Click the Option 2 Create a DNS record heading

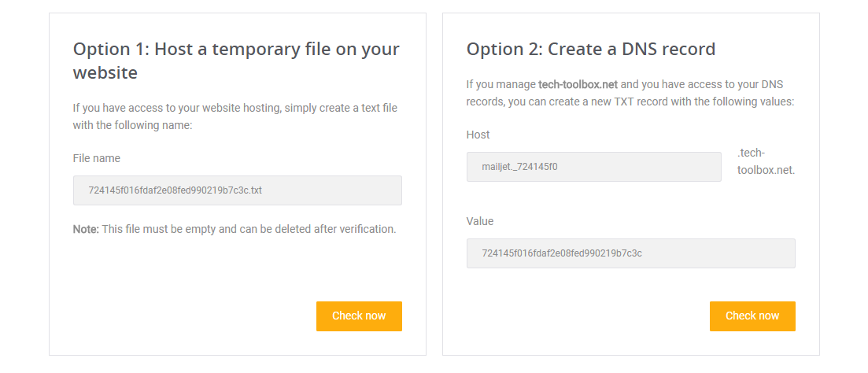[x=590, y=49]
